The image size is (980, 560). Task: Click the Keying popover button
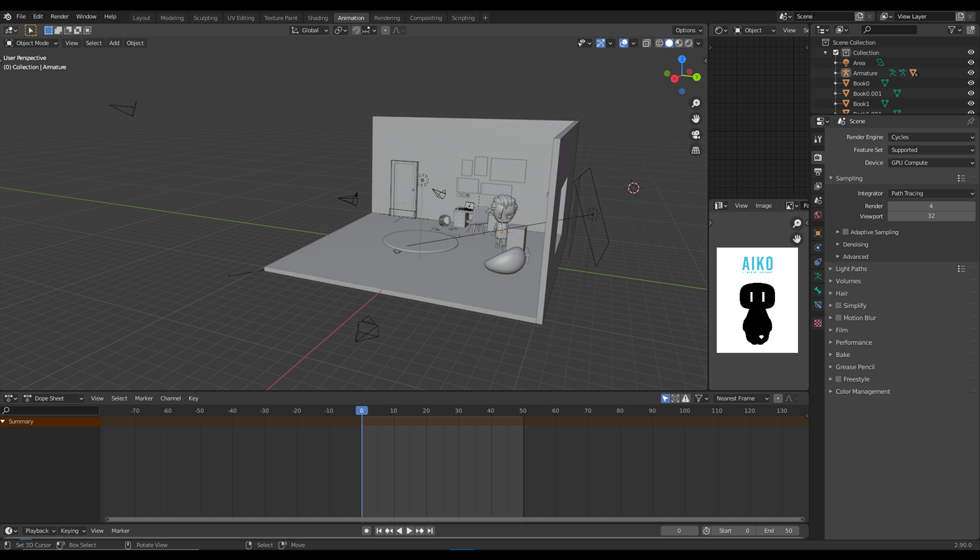pos(72,531)
